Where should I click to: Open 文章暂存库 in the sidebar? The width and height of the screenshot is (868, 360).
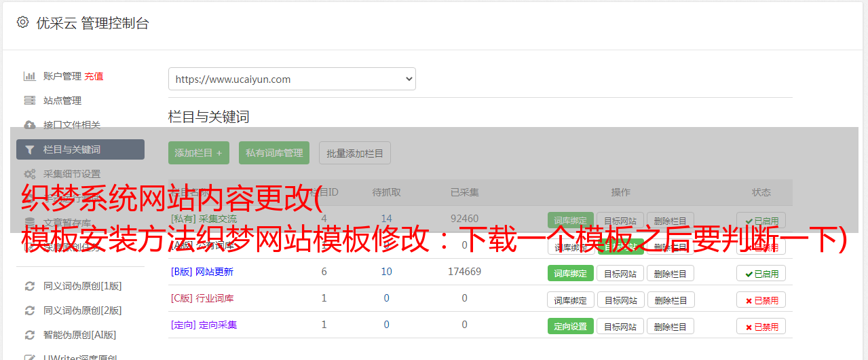tap(67, 223)
